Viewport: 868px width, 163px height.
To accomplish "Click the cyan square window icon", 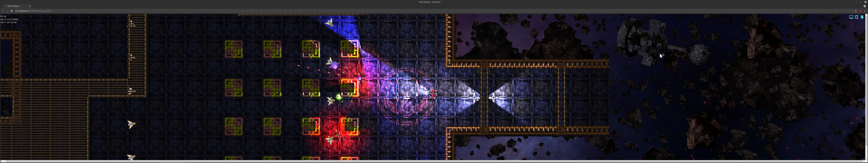I will point(857,17).
